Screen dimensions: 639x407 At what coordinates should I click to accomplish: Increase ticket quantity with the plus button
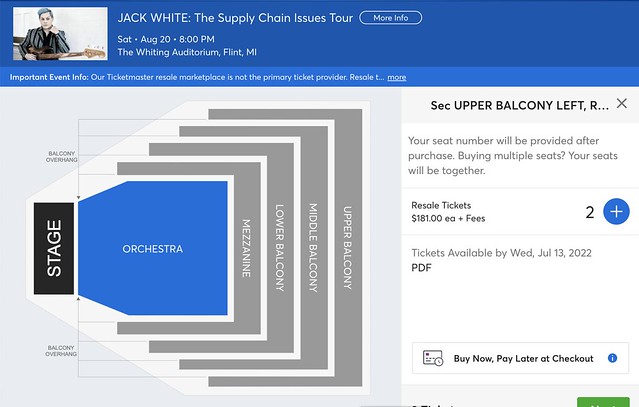click(616, 211)
